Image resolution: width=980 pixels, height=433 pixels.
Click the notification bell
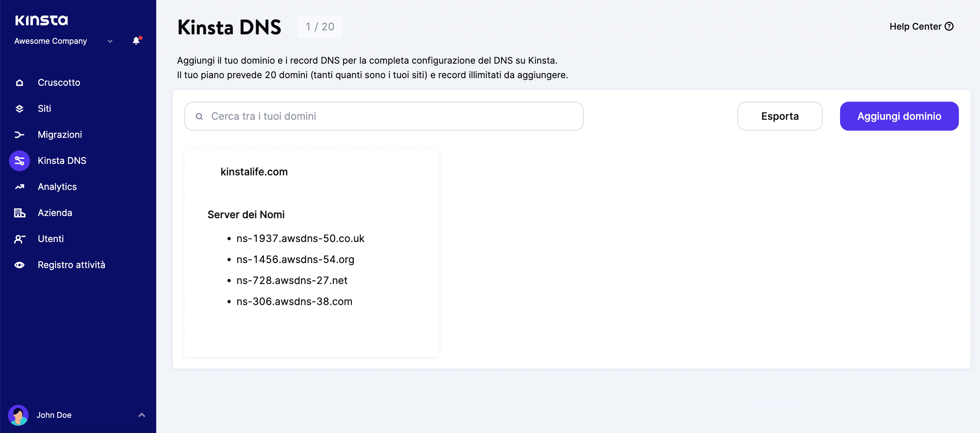coord(136,41)
